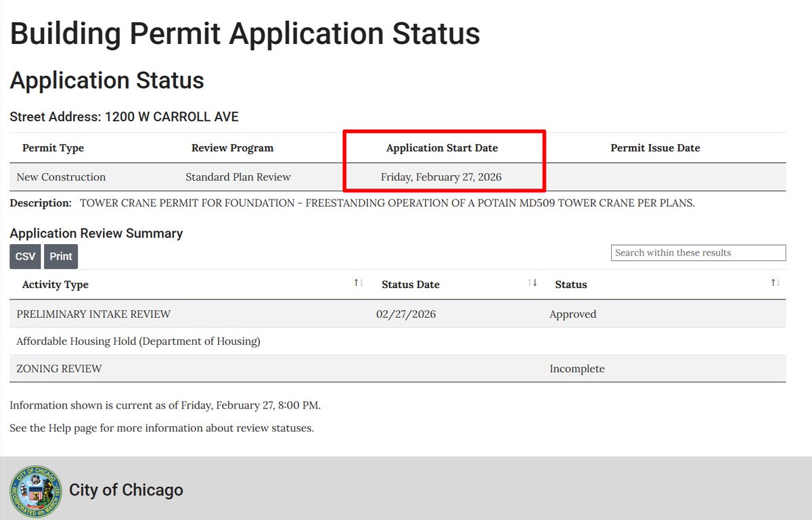Click the 02/27/2026 status date cell
The height and width of the screenshot is (520, 812).
click(406, 314)
